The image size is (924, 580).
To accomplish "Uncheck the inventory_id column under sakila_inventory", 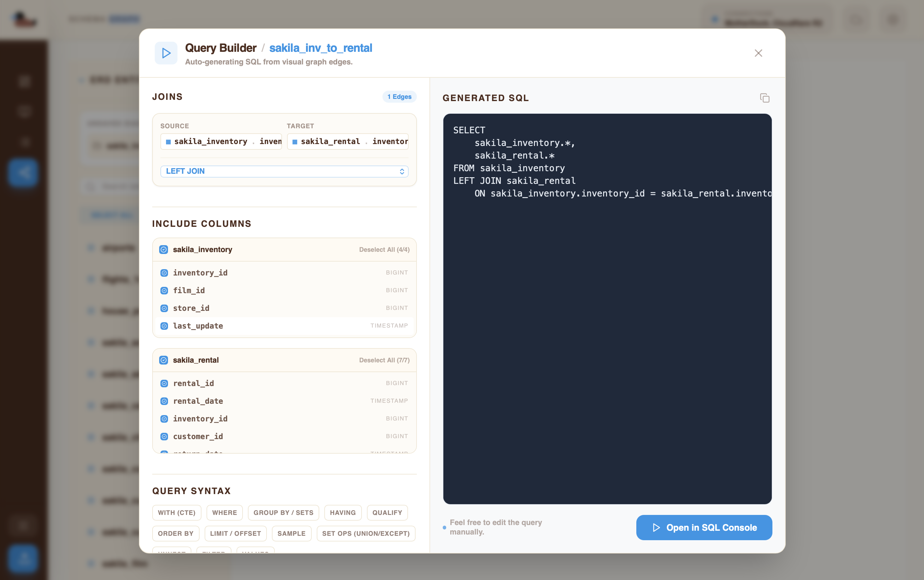I will coord(165,273).
